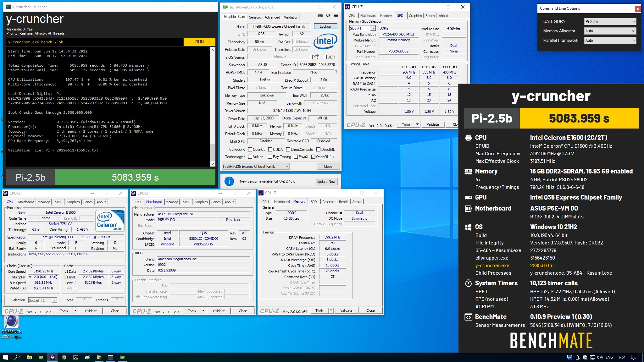Image resolution: width=644 pixels, height=362 pixels.
Task: Click the y-cruncher console taskbar icon
Action: click(x=110, y=357)
